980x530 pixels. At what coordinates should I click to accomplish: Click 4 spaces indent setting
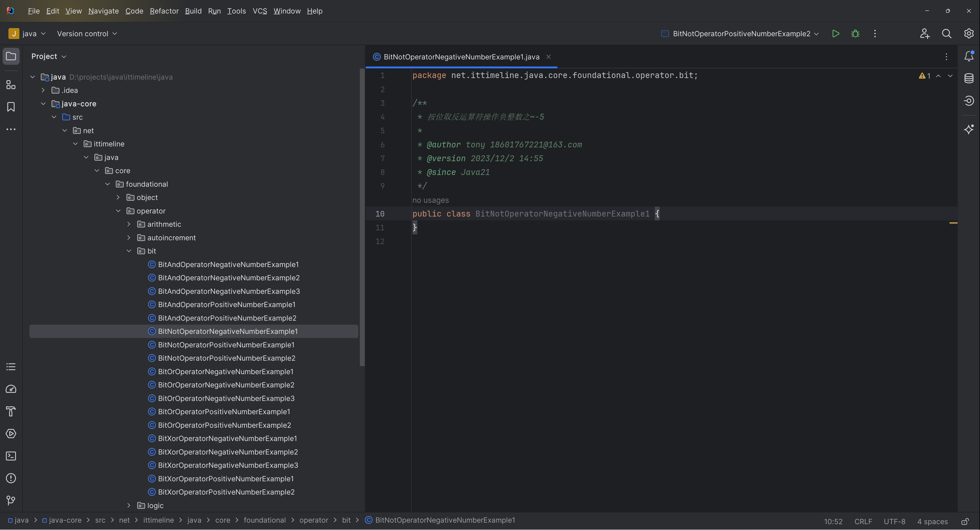pos(932,521)
